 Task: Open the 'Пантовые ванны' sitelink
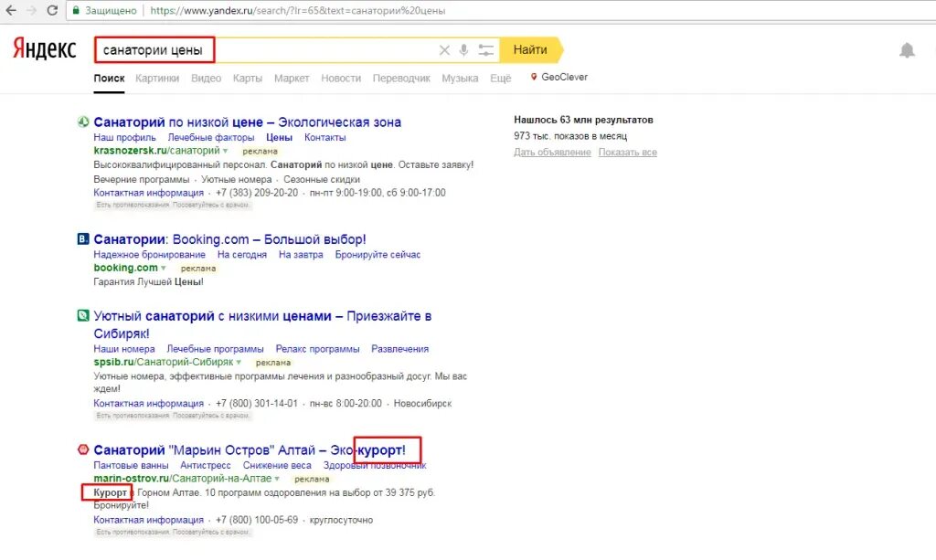[x=131, y=465]
